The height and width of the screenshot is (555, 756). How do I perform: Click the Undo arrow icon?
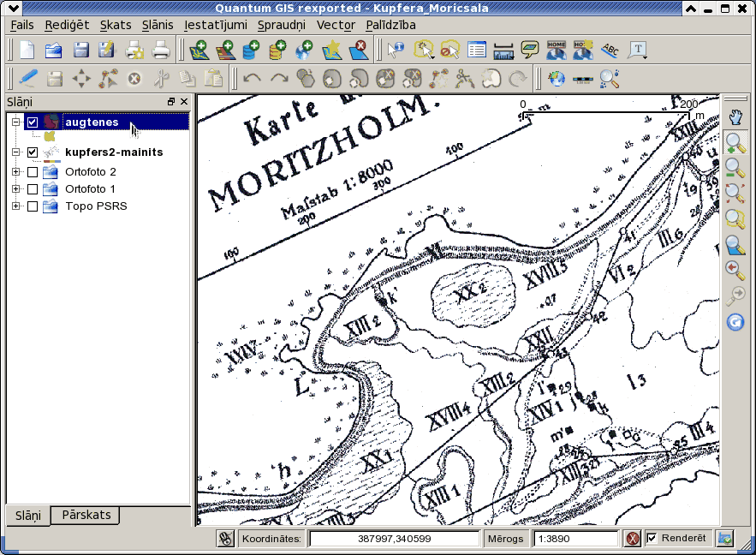tap(253, 79)
